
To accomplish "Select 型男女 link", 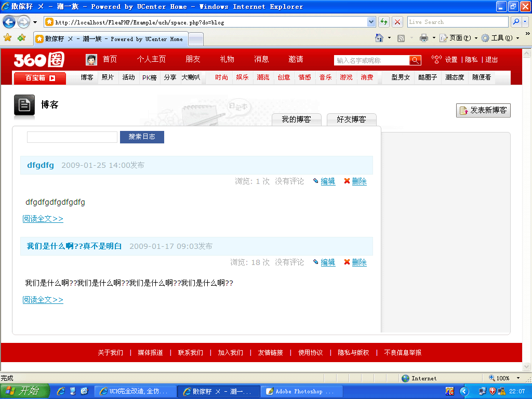I will (x=401, y=77).
